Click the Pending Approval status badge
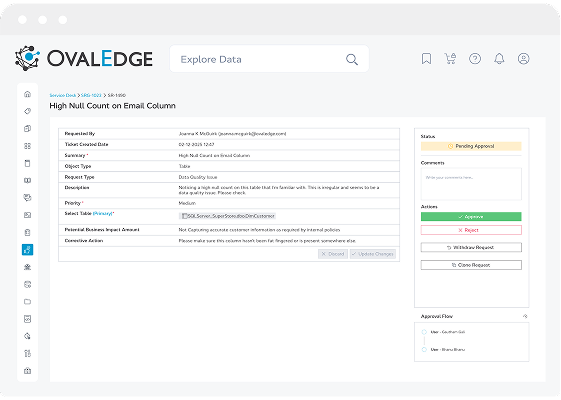This screenshot has width=561, height=400. [x=471, y=146]
